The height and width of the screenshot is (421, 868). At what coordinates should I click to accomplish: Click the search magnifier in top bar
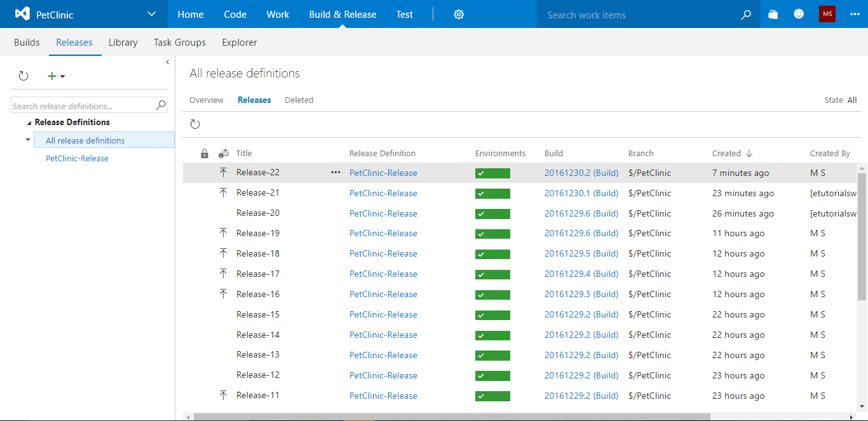[x=746, y=15]
